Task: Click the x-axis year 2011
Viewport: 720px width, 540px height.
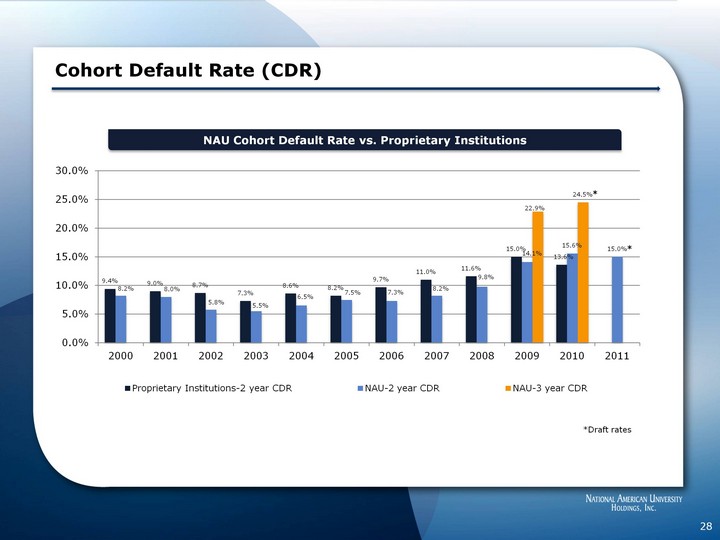Action: coord(617,356)
